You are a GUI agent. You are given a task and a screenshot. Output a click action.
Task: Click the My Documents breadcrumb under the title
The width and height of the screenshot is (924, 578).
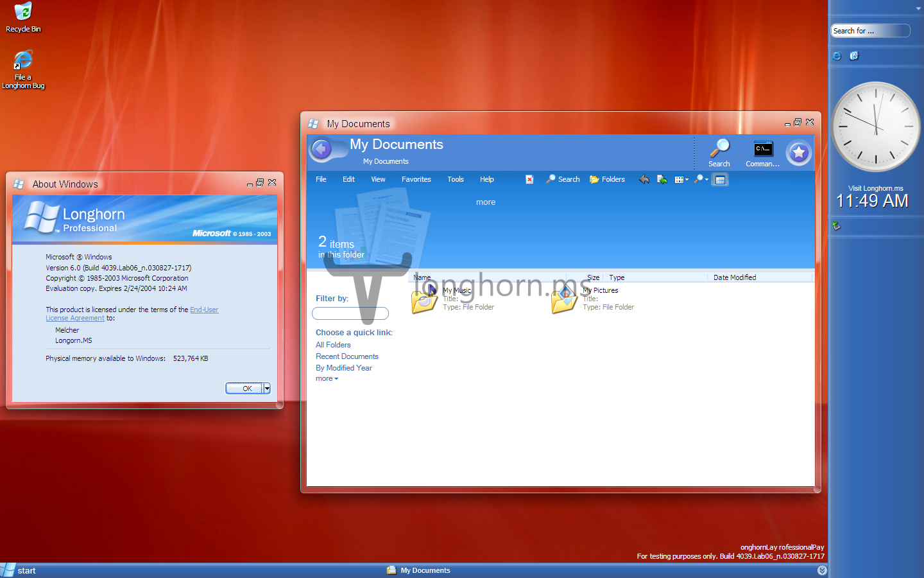click(x=386, y=161)
